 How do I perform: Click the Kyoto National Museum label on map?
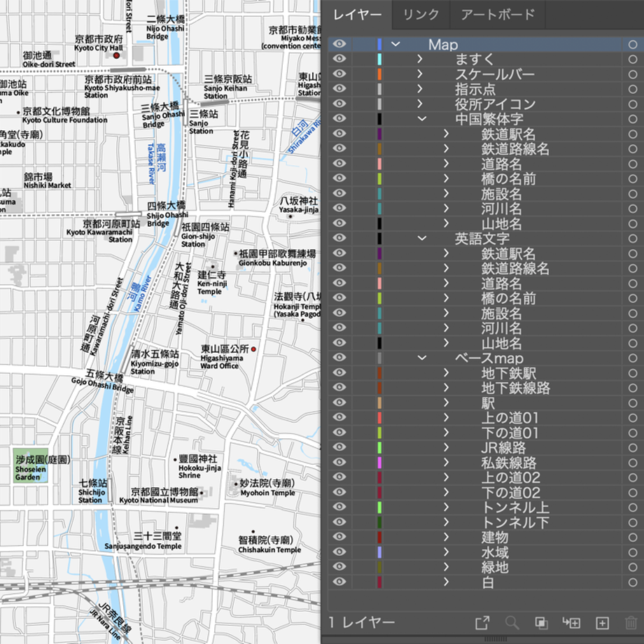coord(158,500)
